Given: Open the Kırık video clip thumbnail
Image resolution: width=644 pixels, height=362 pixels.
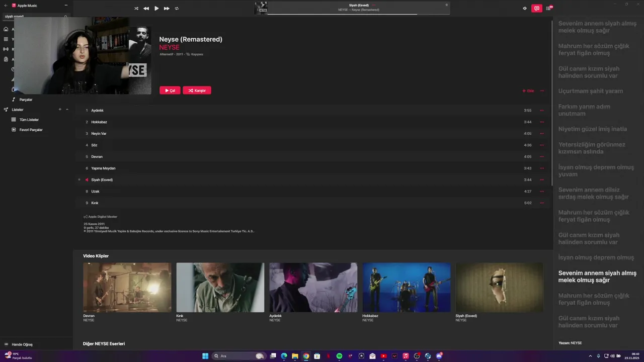Looking at the screenshot, I should 220,287.
